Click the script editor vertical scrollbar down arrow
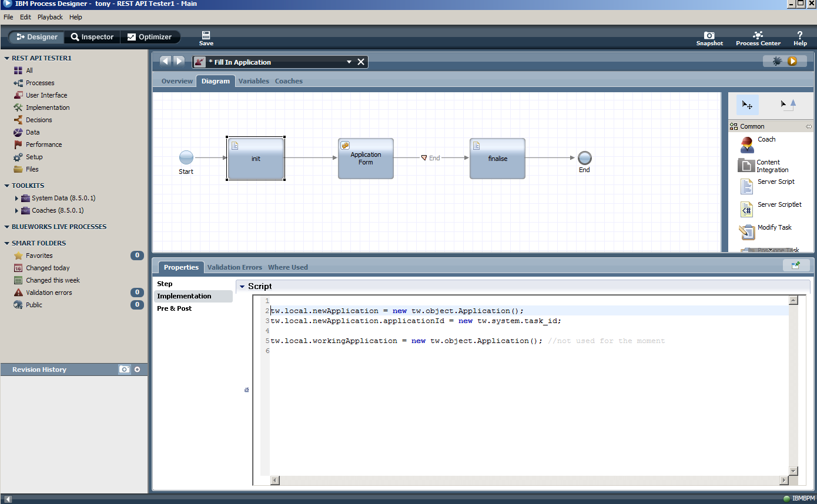The height and width of the screenshot is (504, 817). (x=793, y=471)
